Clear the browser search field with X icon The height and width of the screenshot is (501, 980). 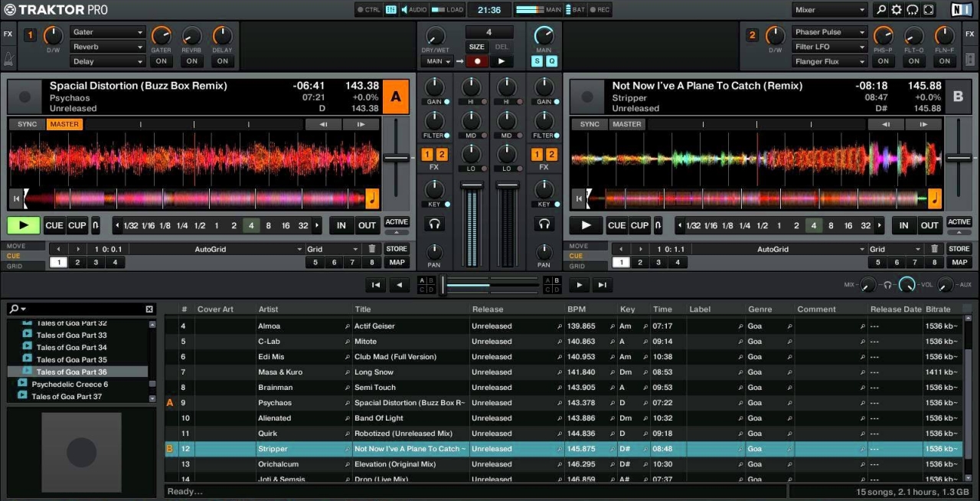click(x=149, y=309)
